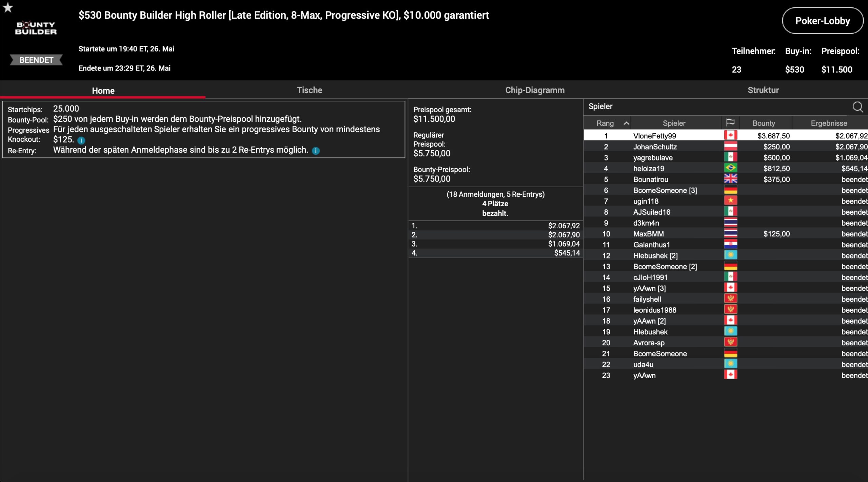Image resolution: width=868 pixels, height=482 pixels.
Task: Select player row BcomeSomeone [3]
Action: pos(665,190)
